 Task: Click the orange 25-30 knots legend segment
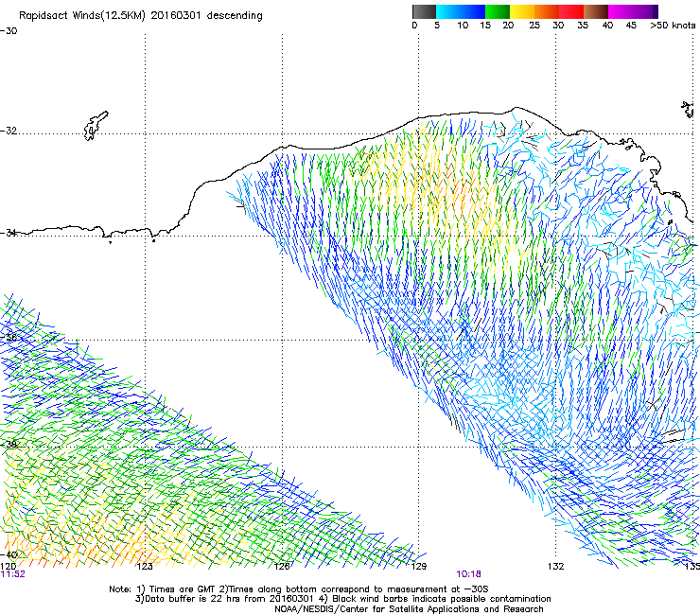point(547,11)
